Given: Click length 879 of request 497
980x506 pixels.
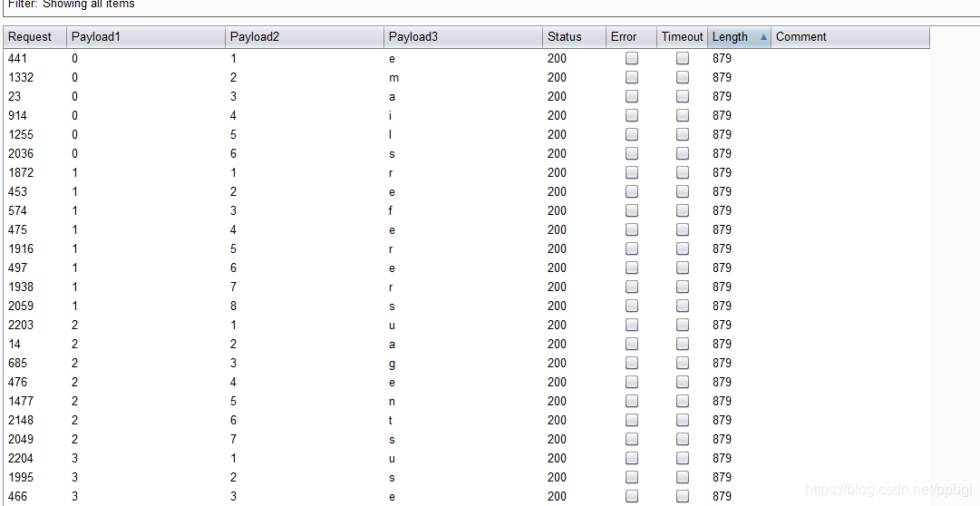Looking at the screenshot, I should (x=722, y=268).
